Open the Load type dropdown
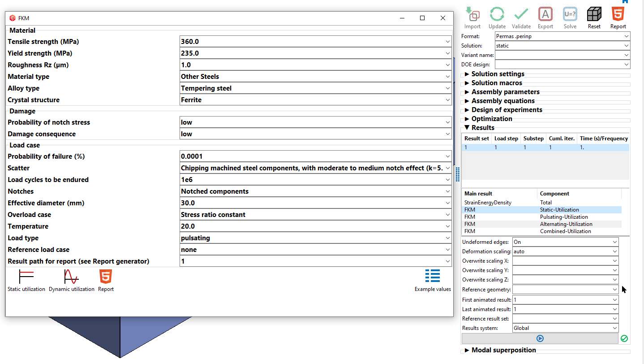The height and width of the screenshot is (364, 644). pyautogui.click(x=448, y=238)
